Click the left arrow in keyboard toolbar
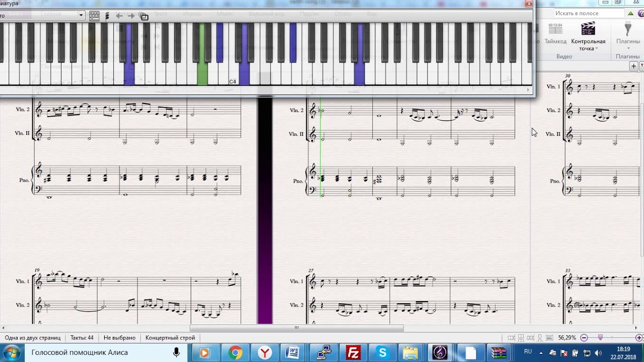644x362 pixels. tap(119, 16)
